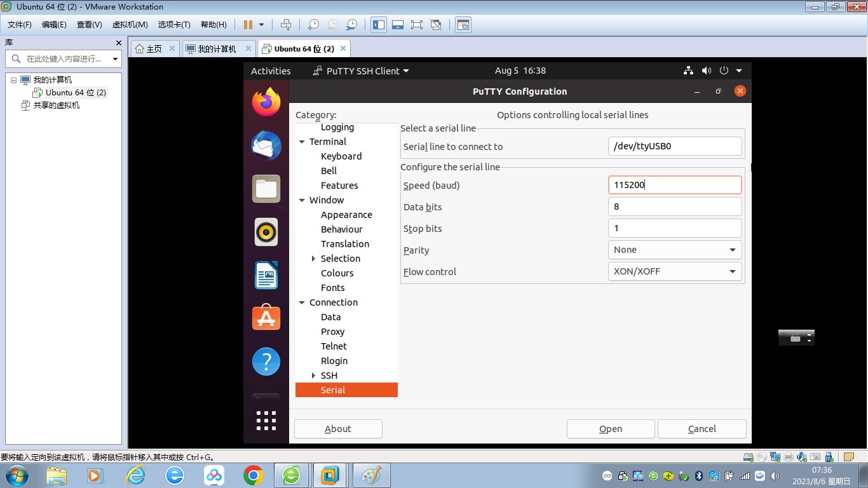This screenshot has width=868, height=488.
Task: Collapse the Connection category
Action: (302, 302)
